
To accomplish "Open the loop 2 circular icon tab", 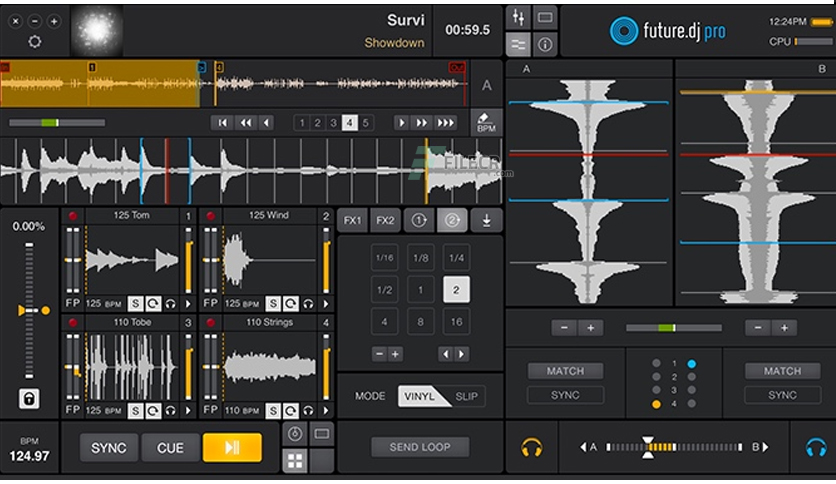I will coord(452,220).
